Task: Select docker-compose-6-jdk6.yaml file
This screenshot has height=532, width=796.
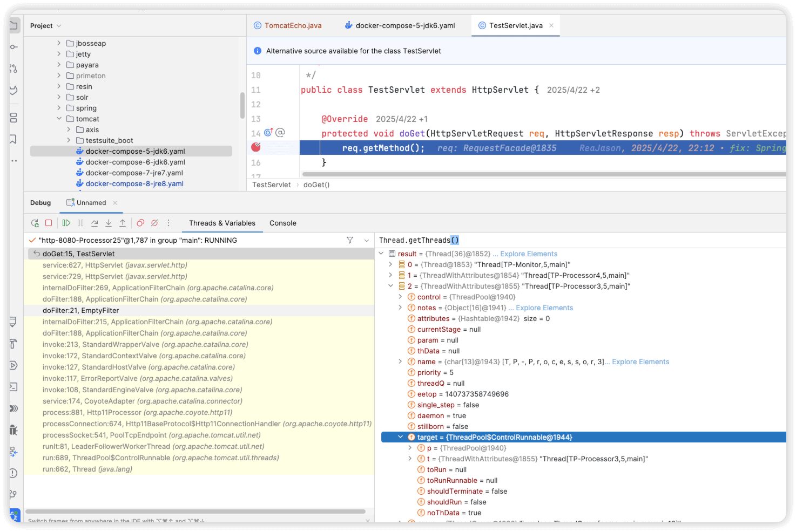Action: coord(135,162)
